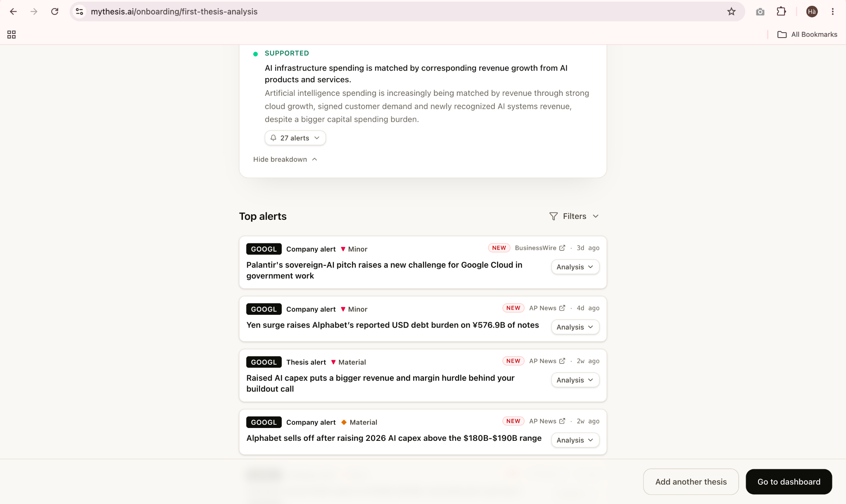Click GOOGL tag on Raised AI capex alert
This screenshot has width=846, height=504.
264,362
